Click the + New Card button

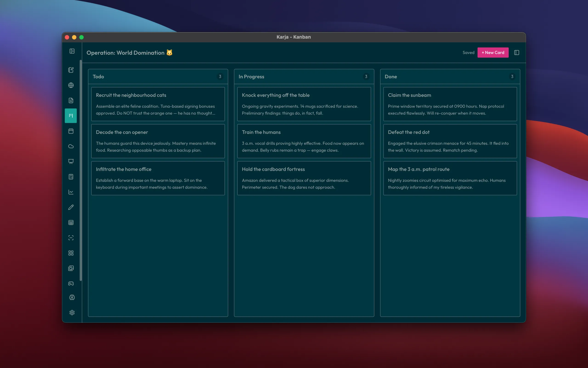(493, 53)
